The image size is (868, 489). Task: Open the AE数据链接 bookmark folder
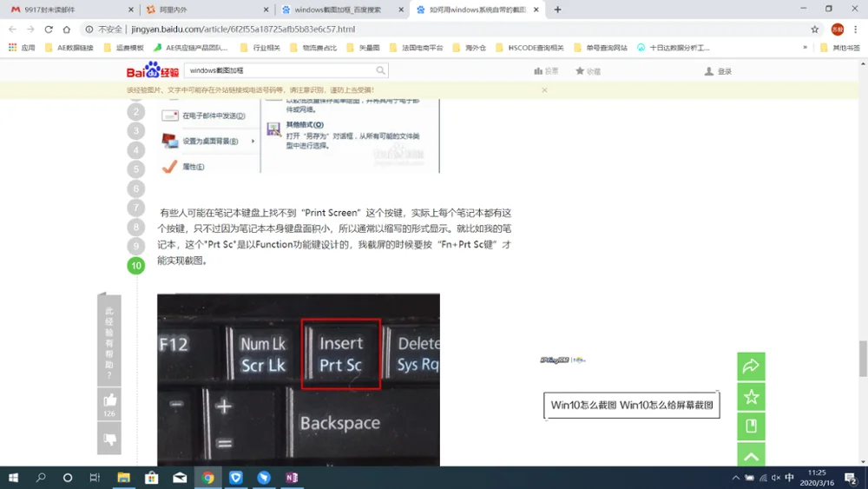69,48
